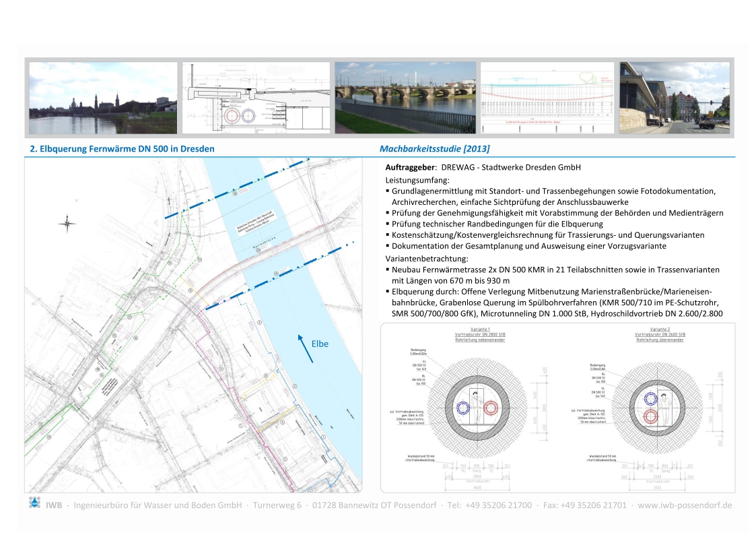
Task: Open the street with modern building photo
Action: coord(674,98)
